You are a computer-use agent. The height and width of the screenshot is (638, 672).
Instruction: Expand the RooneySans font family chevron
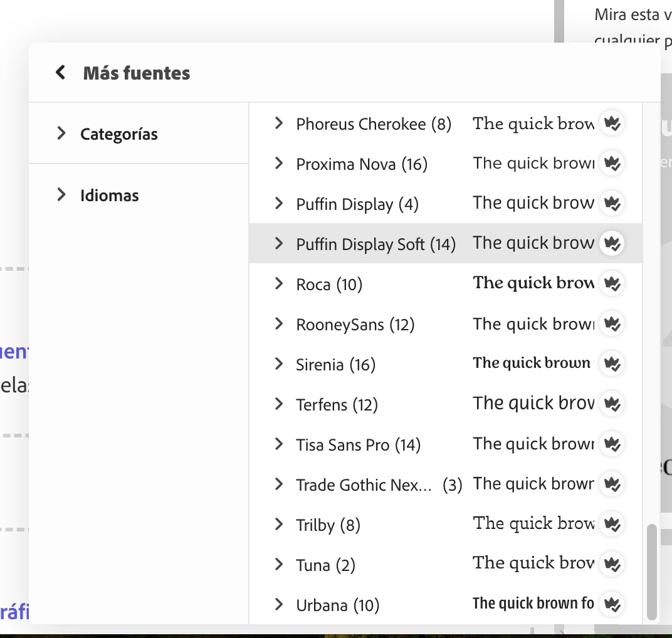pos(279,324)
